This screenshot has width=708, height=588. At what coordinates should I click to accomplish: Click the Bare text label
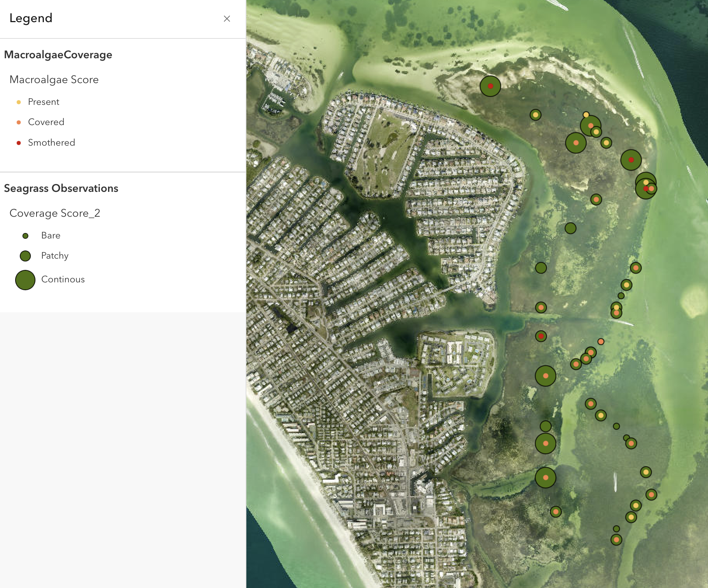(51, 235)
